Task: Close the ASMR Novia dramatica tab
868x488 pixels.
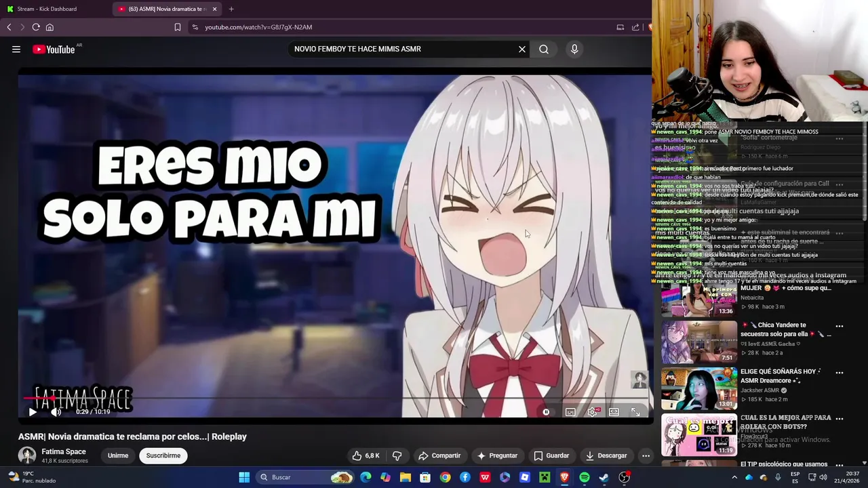Action: pyautogui.click(x=215, y=9)
